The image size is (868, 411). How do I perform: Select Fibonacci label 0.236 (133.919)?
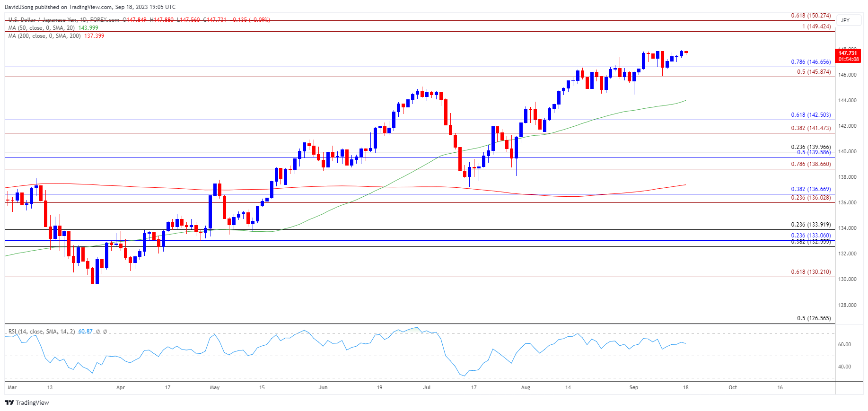click(x=811, y=225)
